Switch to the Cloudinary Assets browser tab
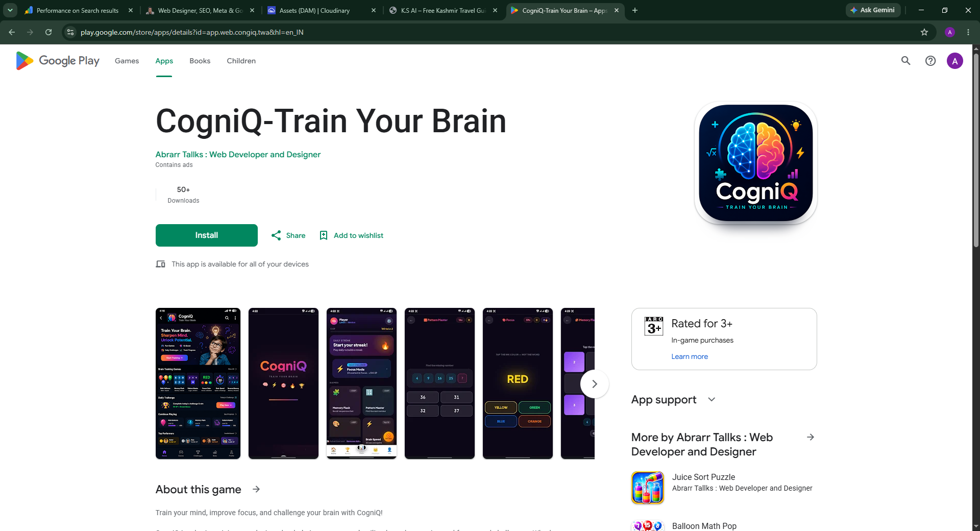The height and width of the screenshot is (531, 980). pyautogui.click(x=322, y=10)
